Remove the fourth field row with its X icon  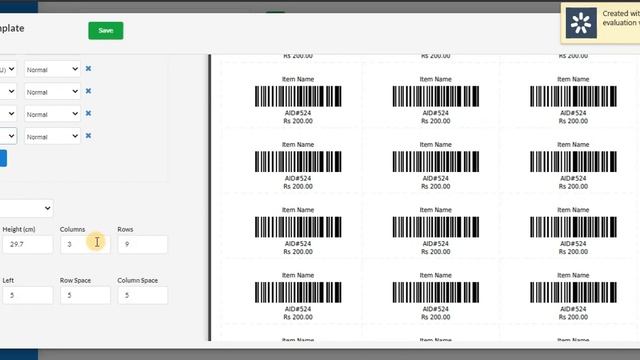[88, 136]
